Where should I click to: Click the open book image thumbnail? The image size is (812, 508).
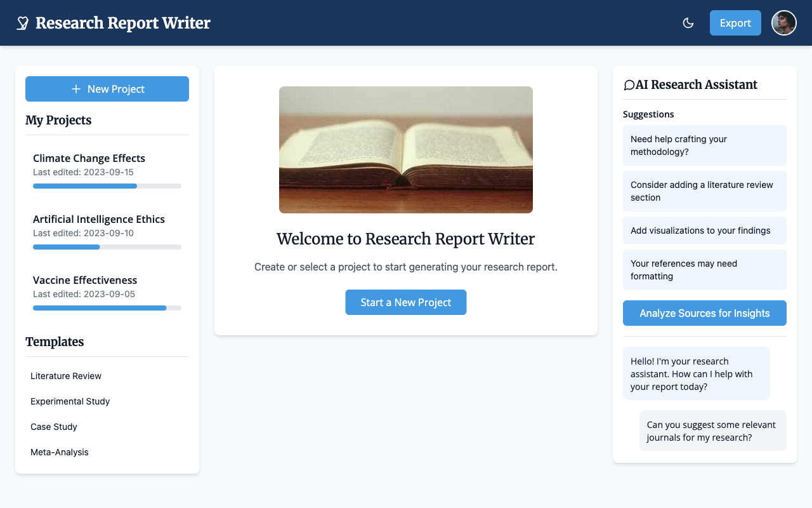tap(405, 149)
